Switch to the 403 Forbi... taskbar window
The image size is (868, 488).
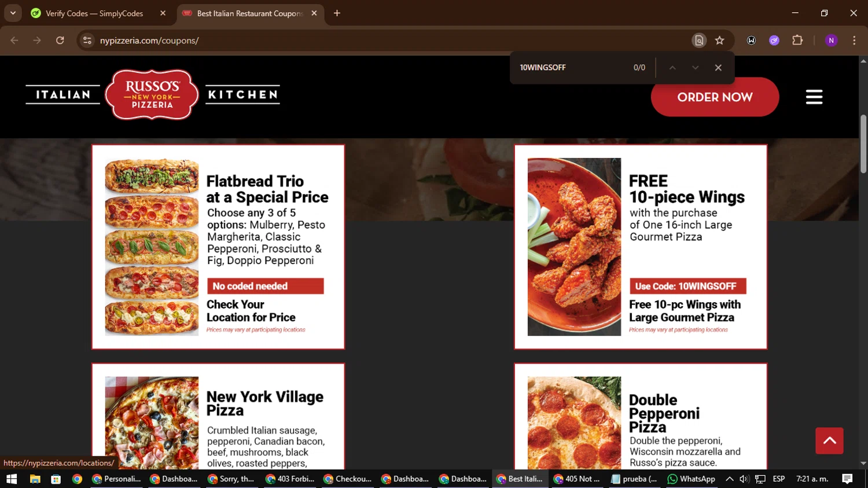click(289, 479)
